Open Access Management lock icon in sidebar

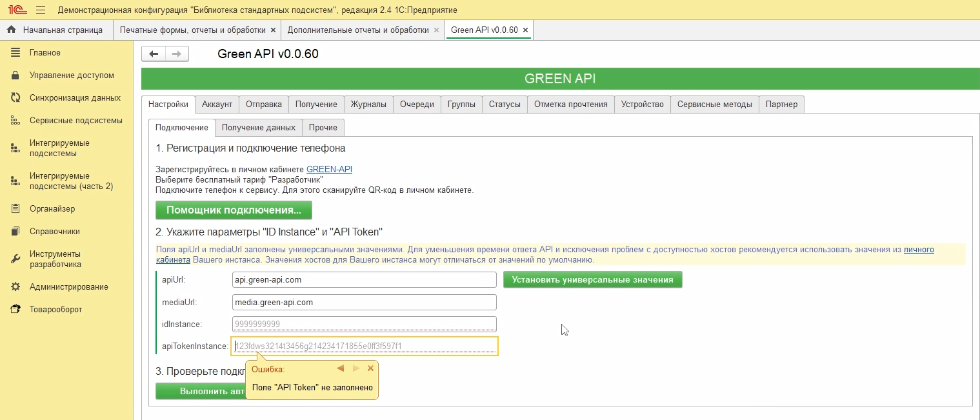point(15,75)
